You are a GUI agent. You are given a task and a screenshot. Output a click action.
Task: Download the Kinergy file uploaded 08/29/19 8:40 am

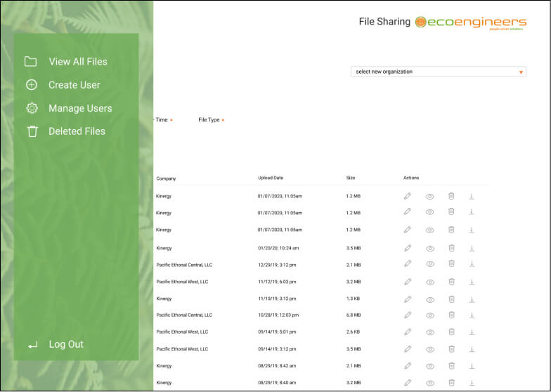pos(472,382)
